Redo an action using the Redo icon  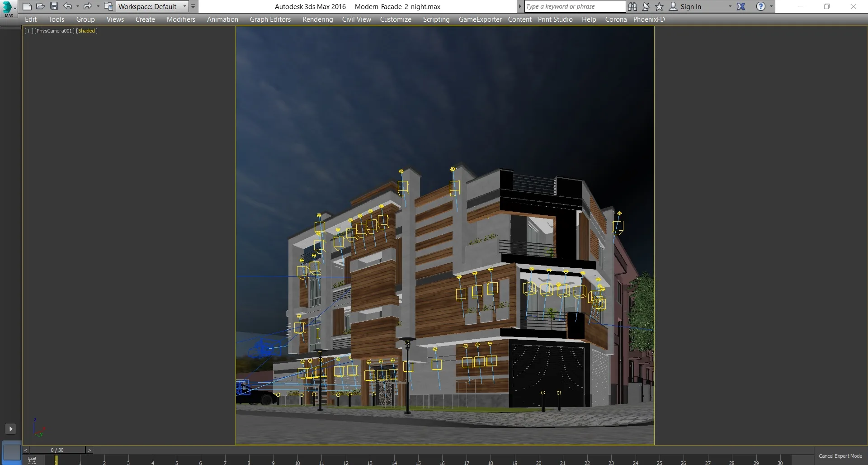[x=88, y=6]
